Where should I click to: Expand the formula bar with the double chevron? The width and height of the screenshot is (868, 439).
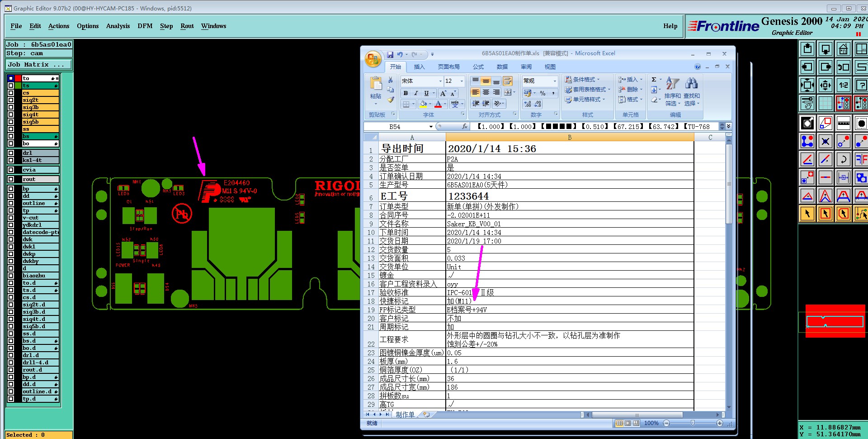(x=728, y=126)
